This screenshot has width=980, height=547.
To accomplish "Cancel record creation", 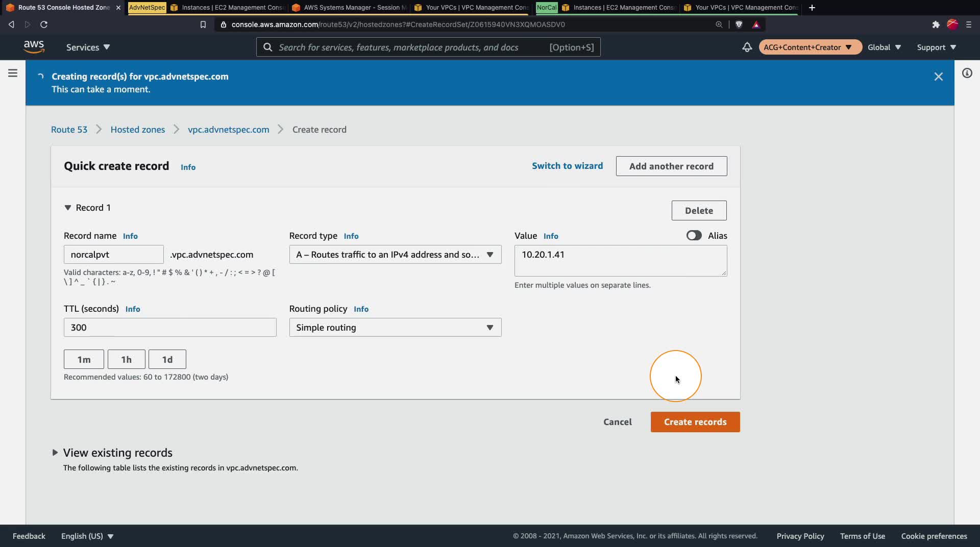I will (618, 422).
